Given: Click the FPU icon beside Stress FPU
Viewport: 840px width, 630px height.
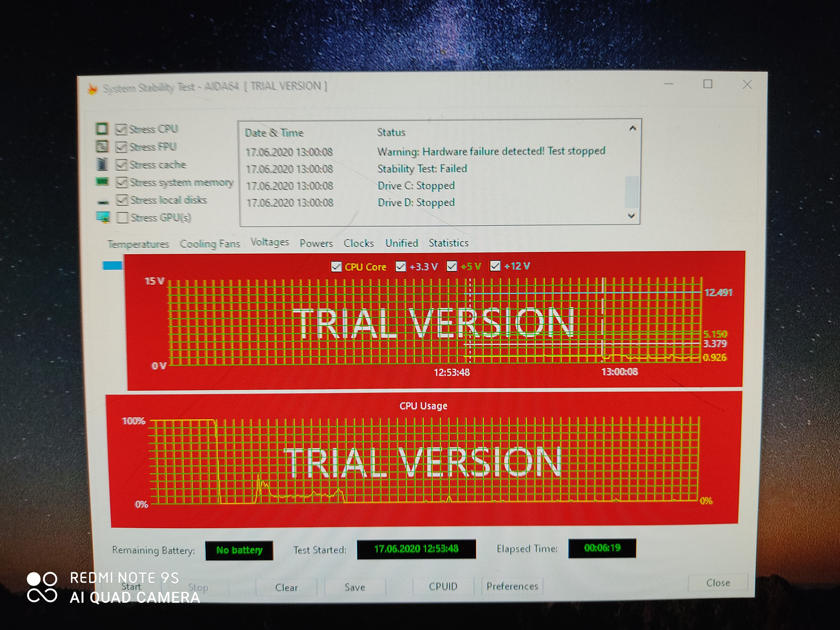Looking at the screenshot, I should click(102, 146).
